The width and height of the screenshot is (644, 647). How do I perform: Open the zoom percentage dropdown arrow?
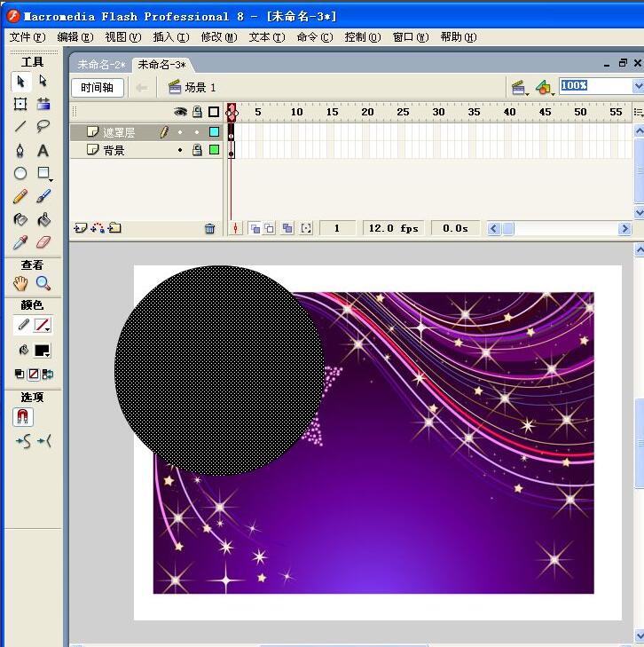638,86
